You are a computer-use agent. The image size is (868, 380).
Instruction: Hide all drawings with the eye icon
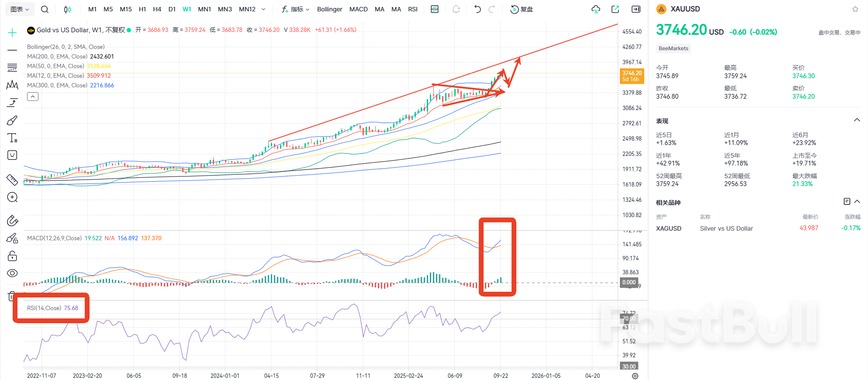click(x=12, y=273)
